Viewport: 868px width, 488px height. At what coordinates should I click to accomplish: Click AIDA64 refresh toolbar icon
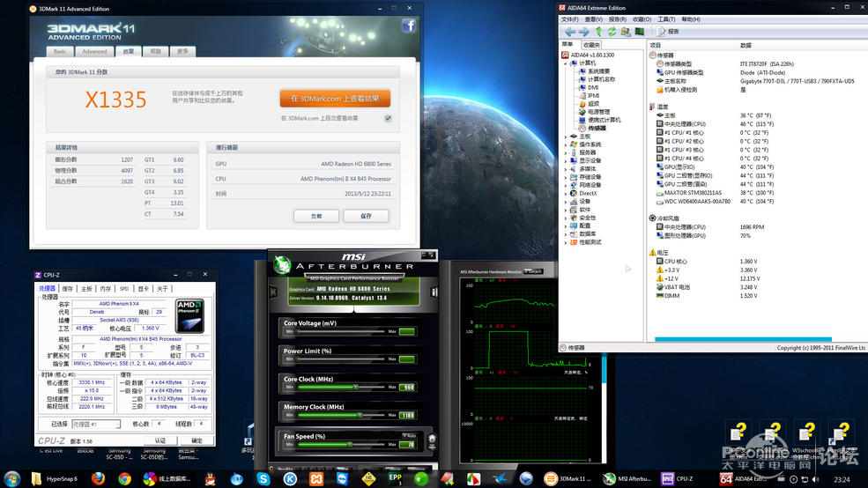click(612, 32)
